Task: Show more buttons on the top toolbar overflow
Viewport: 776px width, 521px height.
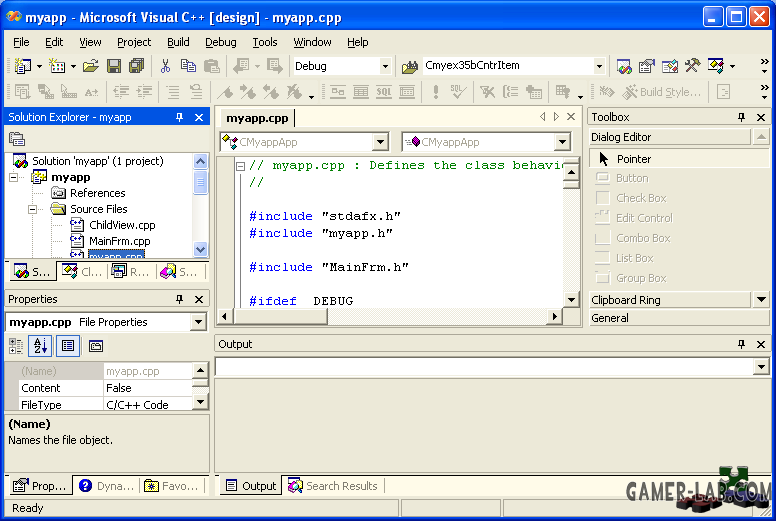Action: (x=765, y=66)
